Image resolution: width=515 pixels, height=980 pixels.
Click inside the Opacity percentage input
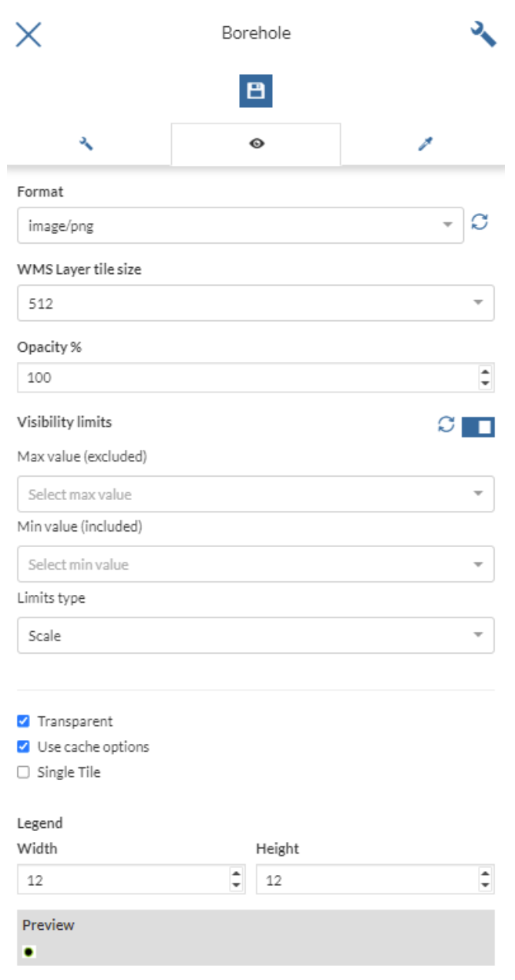(x=231, y=373)
